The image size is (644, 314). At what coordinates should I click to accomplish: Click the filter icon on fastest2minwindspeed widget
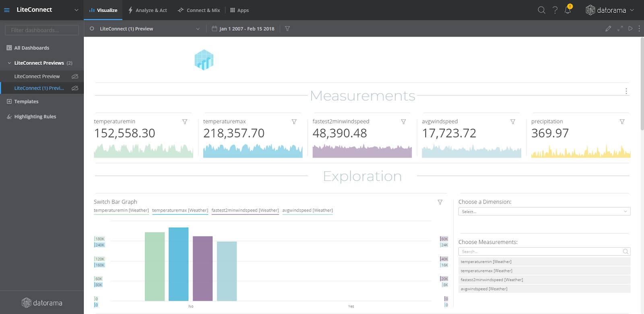click(x=403, y=121)
